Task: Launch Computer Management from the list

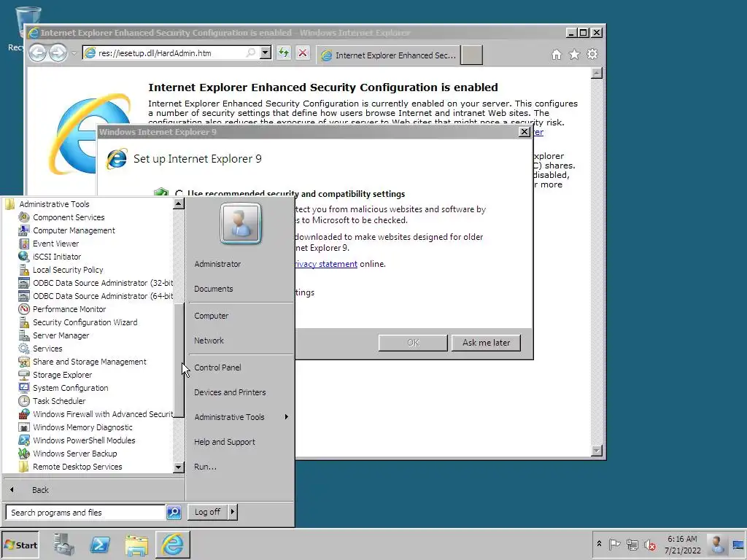Action: click(x=74, y=230)
